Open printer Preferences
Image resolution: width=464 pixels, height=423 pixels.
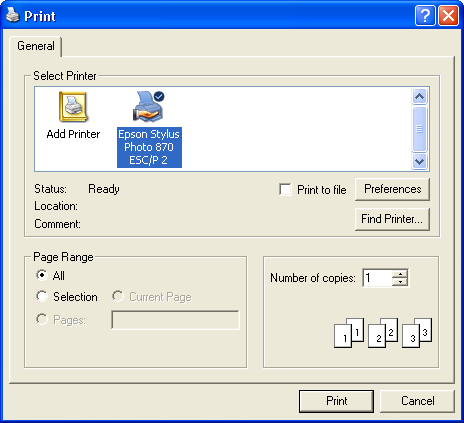click(392, 189)
